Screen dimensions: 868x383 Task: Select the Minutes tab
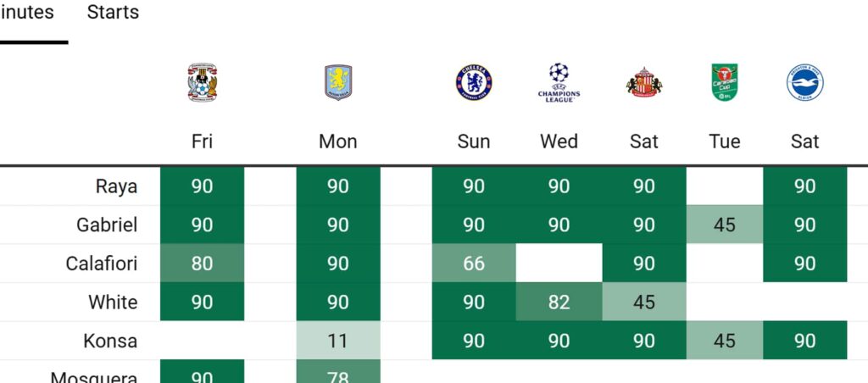pyautogui.click(x=26, y=12)
